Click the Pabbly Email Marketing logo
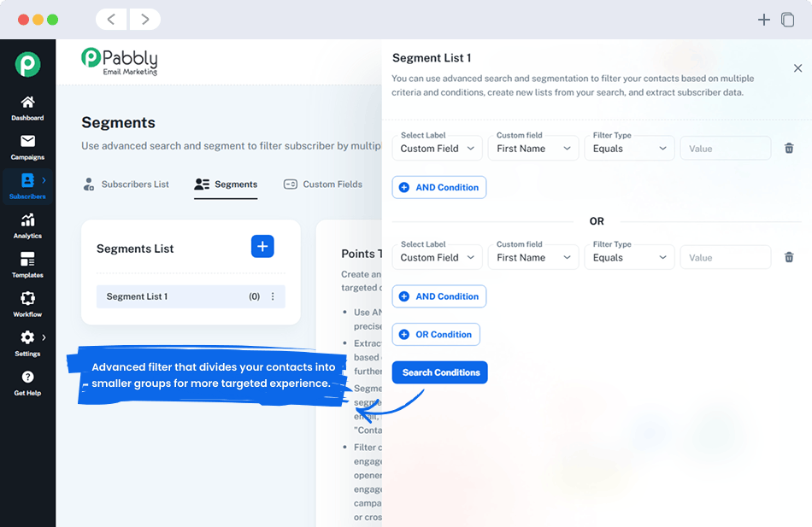812x527 pixels. (x=119, y=61)
